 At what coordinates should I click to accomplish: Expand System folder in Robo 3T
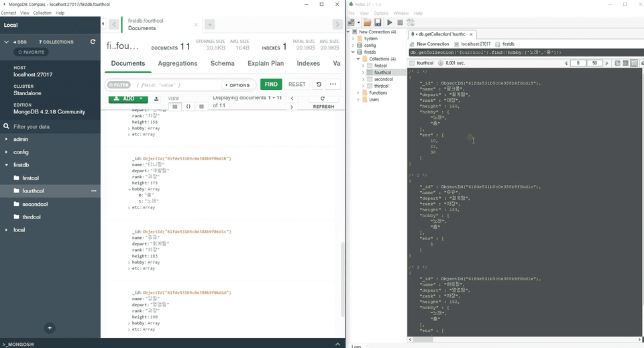tap(353, 39)
